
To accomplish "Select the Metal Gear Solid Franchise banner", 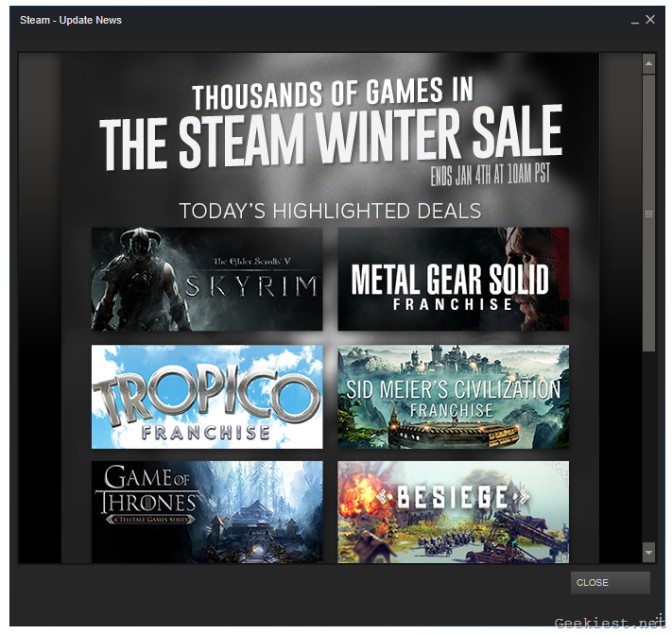I will coord(453,279).
